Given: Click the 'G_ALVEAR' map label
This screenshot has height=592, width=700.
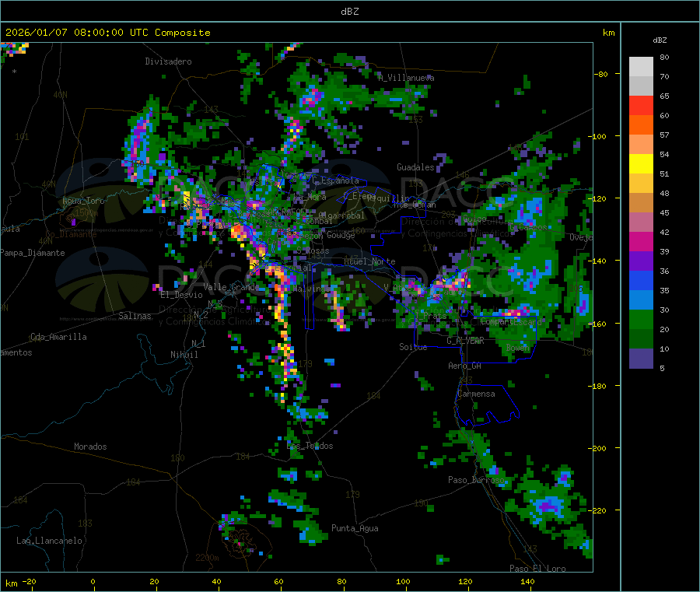Looking at the screenshot, I should (x=465, y=341).
